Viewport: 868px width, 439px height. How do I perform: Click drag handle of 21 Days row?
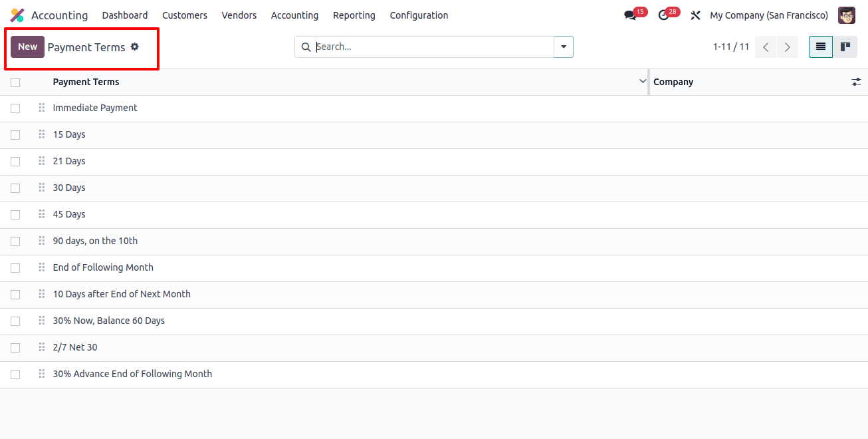(42, 161)
